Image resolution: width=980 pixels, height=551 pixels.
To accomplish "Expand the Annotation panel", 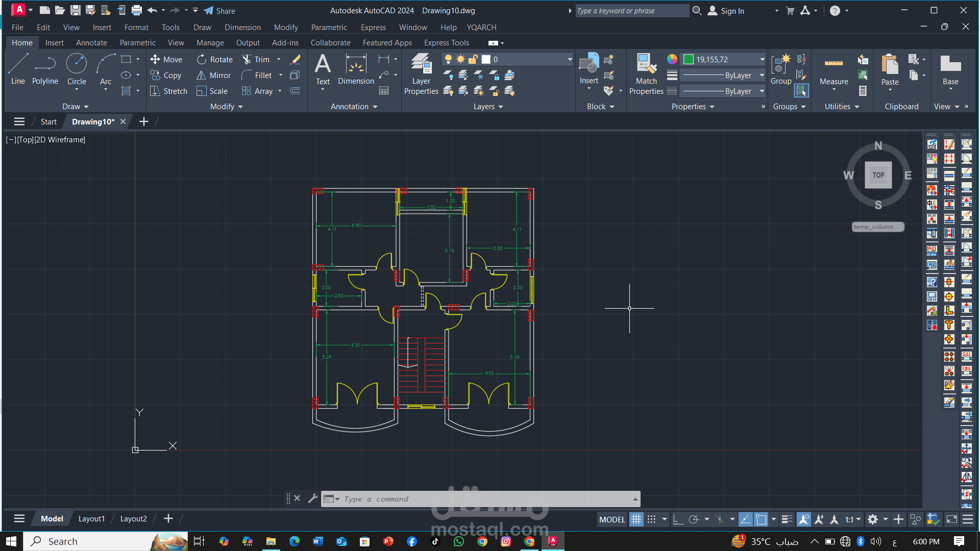I will pos(354,107).
